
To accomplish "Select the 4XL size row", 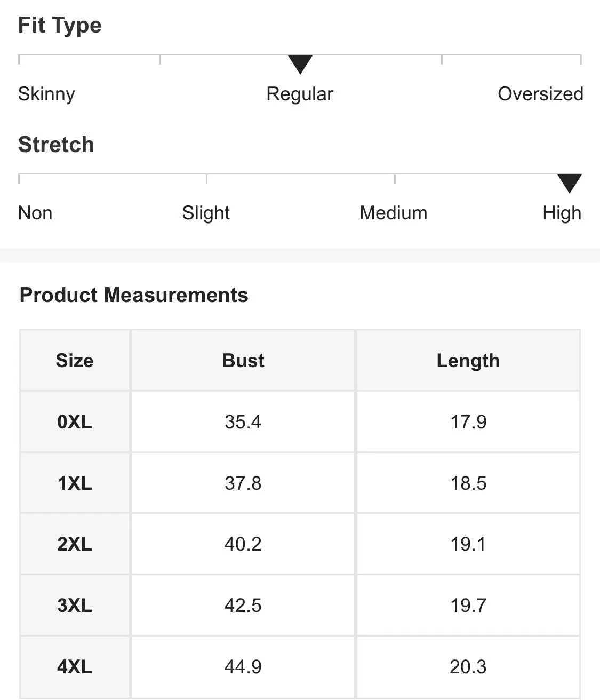I will [x=300, y=666].
